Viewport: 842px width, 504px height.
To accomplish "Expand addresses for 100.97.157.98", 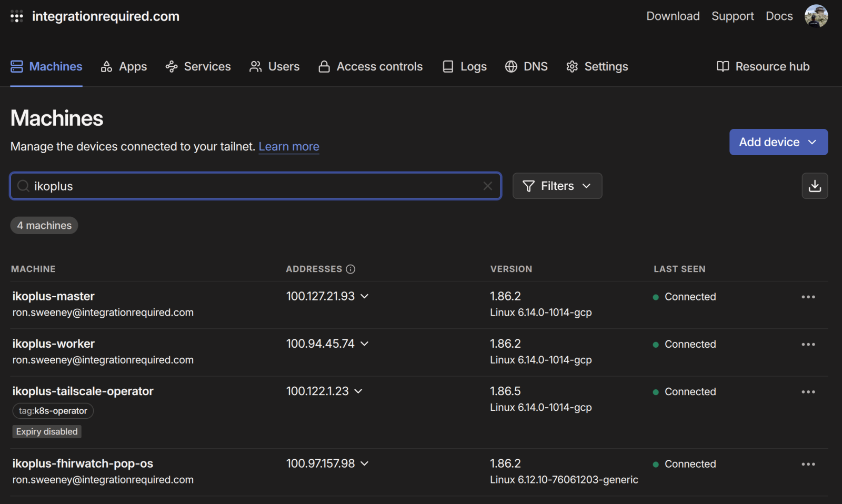I will coord(365,463).
